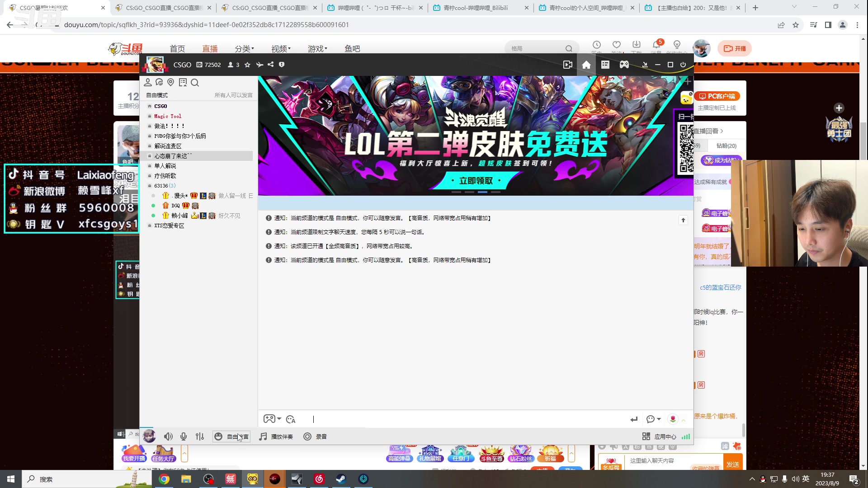Select the Magic Tool channel
Image resolution: width=868 pixels, height=488 pixels.
point(167,116)
